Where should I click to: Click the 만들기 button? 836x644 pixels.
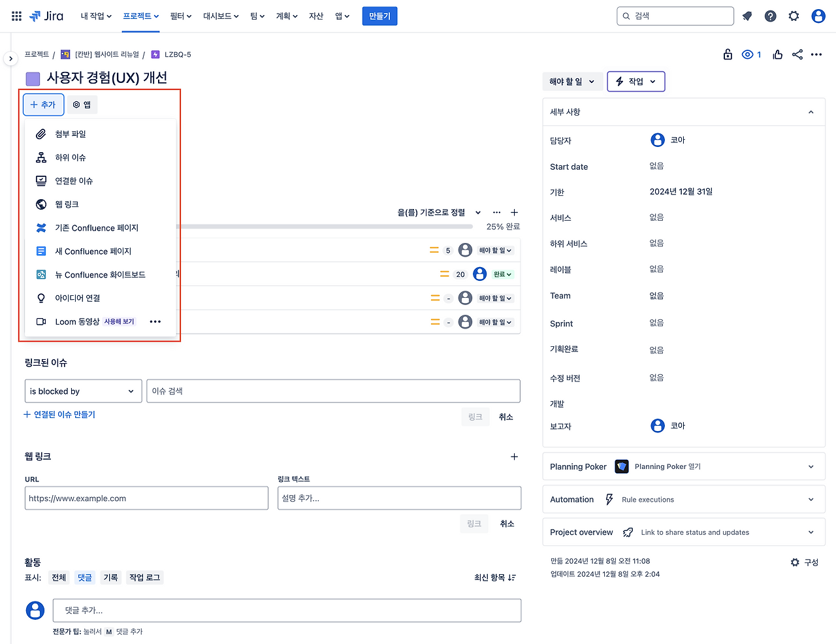379,16
